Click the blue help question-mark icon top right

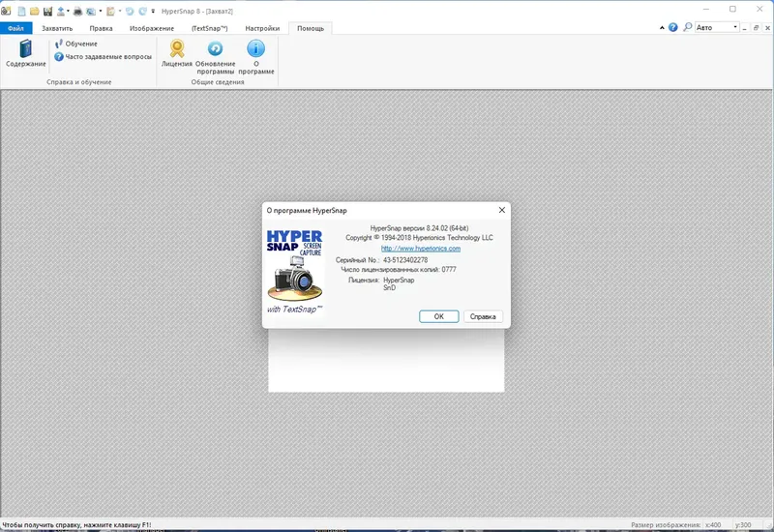[x=672, y=27]
